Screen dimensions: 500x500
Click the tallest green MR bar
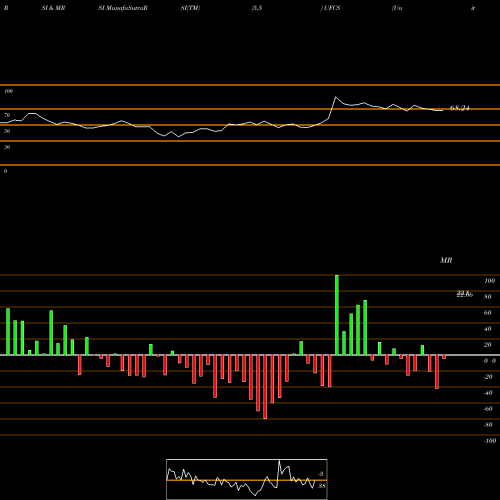pos(337,315)
